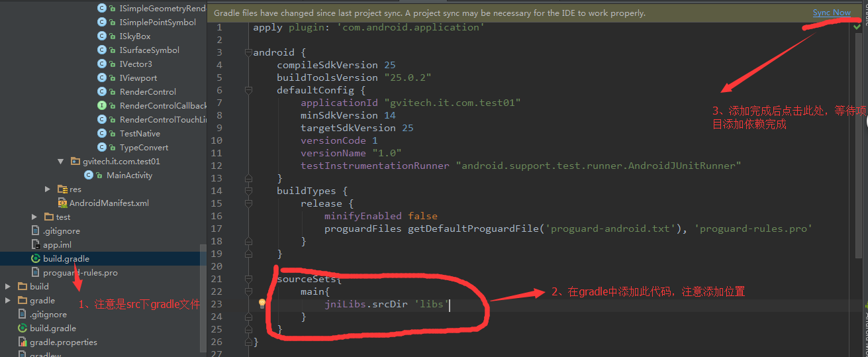This screenshot has width=868, height=357.
Task: Click applicationId on line 7
Action: (x=339, y=103)
